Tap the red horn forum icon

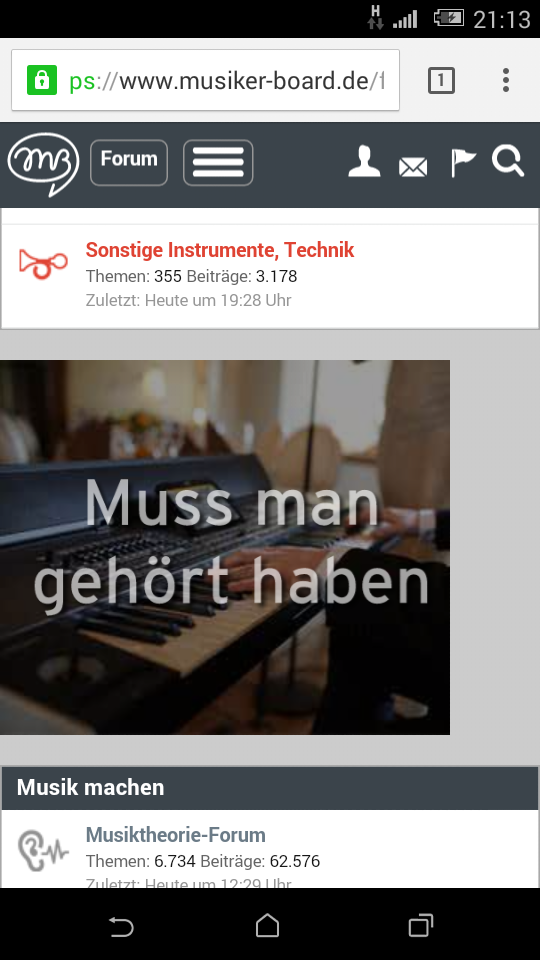(43, 264)
